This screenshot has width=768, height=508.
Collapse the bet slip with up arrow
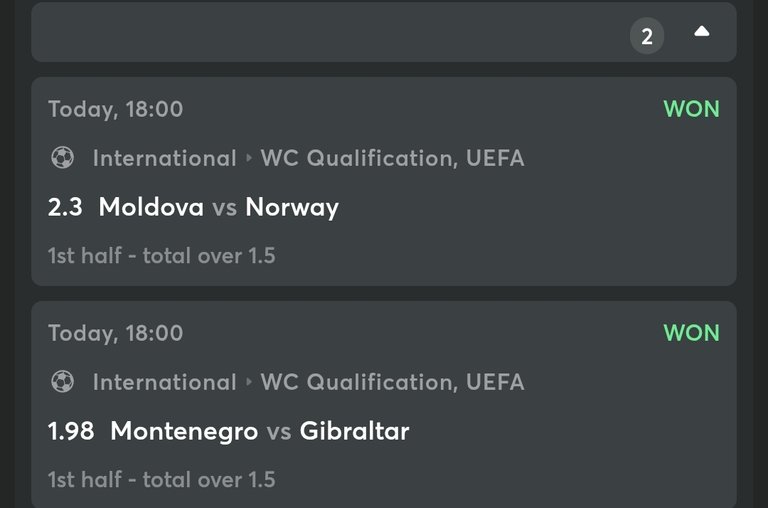(x=701, y=32)
